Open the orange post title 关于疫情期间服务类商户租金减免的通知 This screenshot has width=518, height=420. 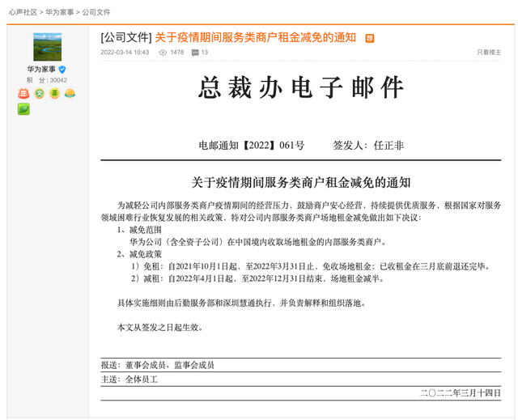pos(256,37)
